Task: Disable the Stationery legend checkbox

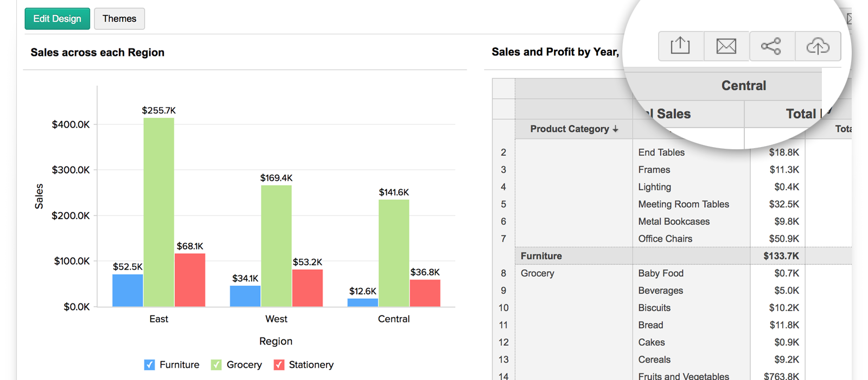Action: [279, 365]
